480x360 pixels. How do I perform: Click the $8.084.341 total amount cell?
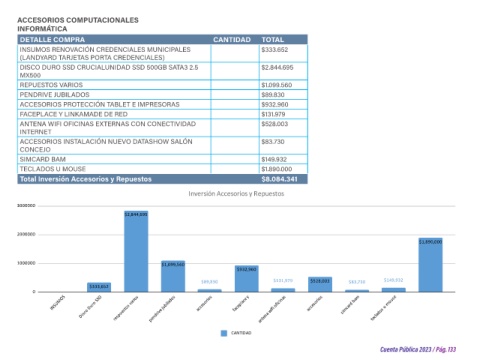(x=279, y=179)
